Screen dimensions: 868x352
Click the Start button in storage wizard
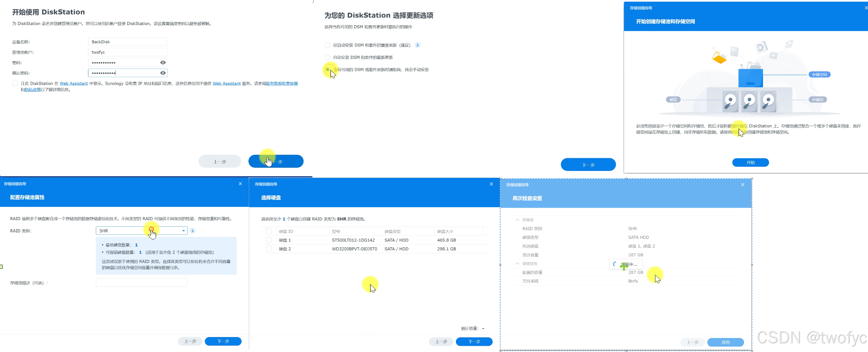pyautogui.click(x=750, y=162)
